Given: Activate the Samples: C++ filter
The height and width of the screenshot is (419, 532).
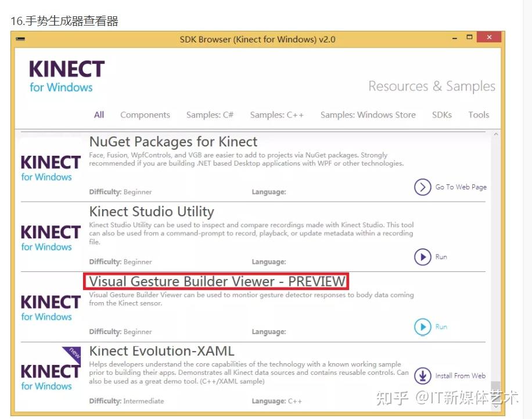Looking at the screenshot, I should (x=276, y=114).
